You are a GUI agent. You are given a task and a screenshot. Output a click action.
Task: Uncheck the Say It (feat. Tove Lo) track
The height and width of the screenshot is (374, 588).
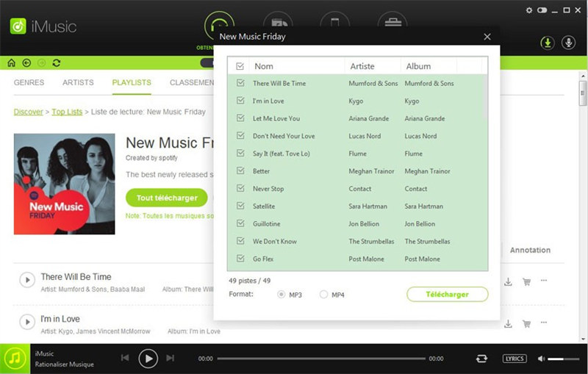[240, 154]
